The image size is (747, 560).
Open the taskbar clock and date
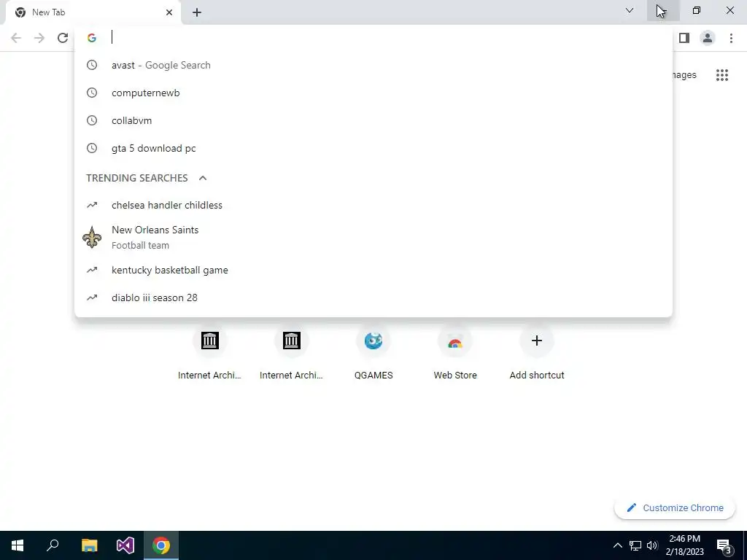tap(684, 545)
